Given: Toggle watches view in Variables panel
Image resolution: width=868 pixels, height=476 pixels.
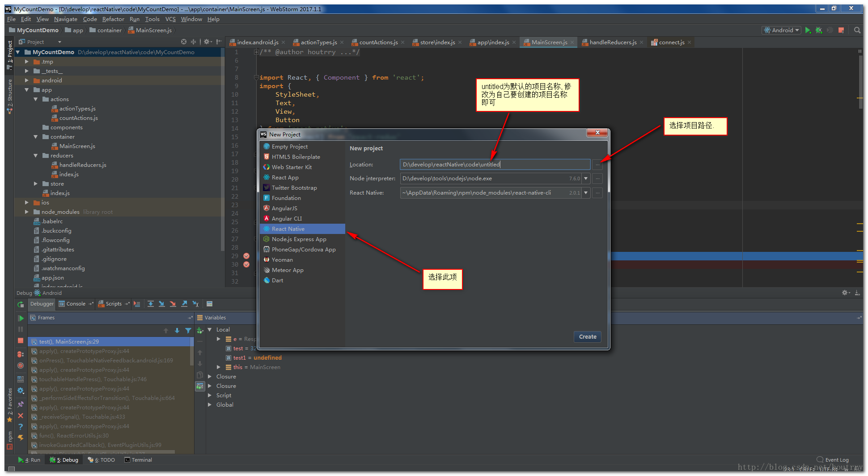Looking at the screenshot, I should 200,386.
